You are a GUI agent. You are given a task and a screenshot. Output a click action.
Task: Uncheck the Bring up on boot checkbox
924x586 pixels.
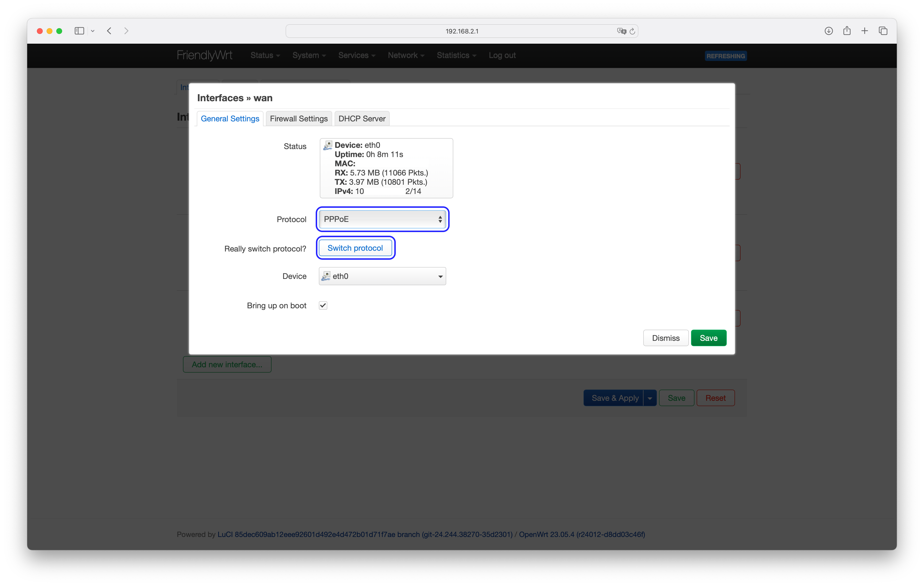[323, 306]
